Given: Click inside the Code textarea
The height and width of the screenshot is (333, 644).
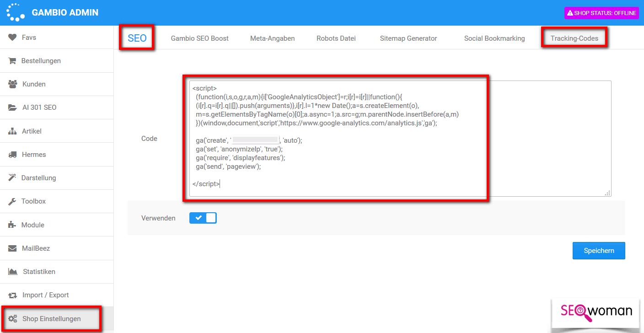Looking at the screenshot, I should (x=400, y=139).
